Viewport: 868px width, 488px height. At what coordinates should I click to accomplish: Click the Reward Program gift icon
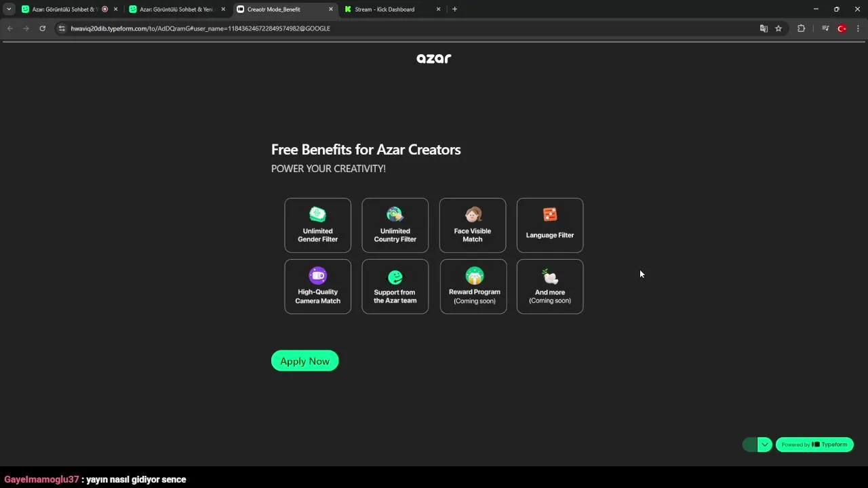(475, 275)
